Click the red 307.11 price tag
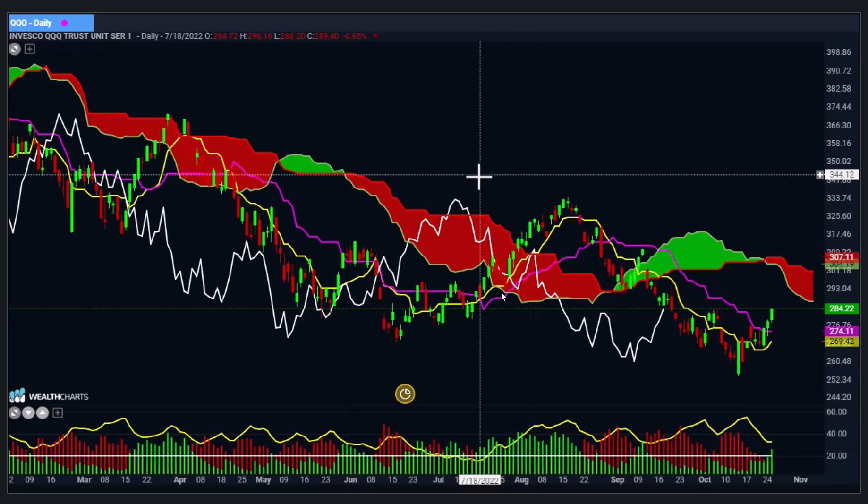 coord(842,257)
